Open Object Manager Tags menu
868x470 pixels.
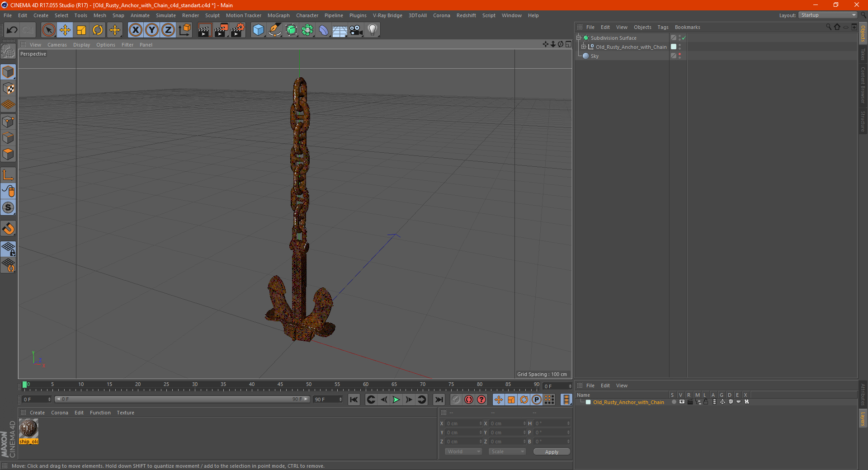663,27
